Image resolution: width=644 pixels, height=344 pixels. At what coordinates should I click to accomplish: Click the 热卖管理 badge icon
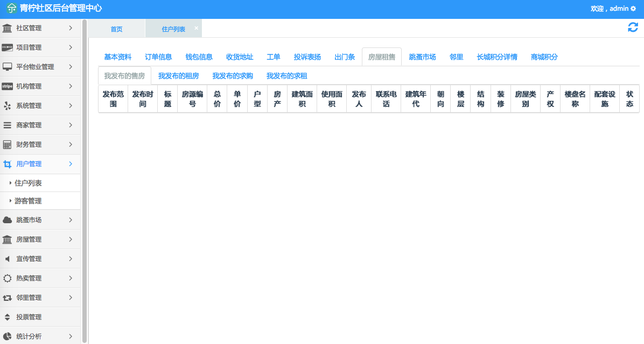pos(7,278)
